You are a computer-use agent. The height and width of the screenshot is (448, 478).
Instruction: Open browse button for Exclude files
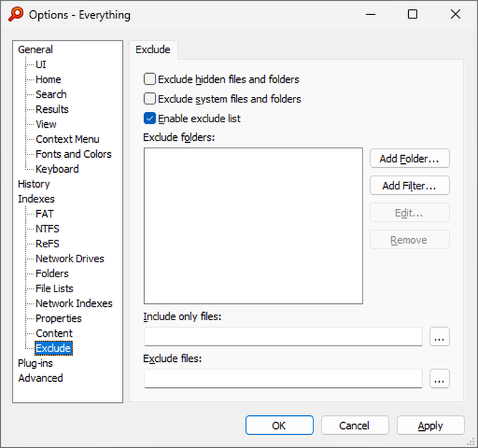(439, 378)
